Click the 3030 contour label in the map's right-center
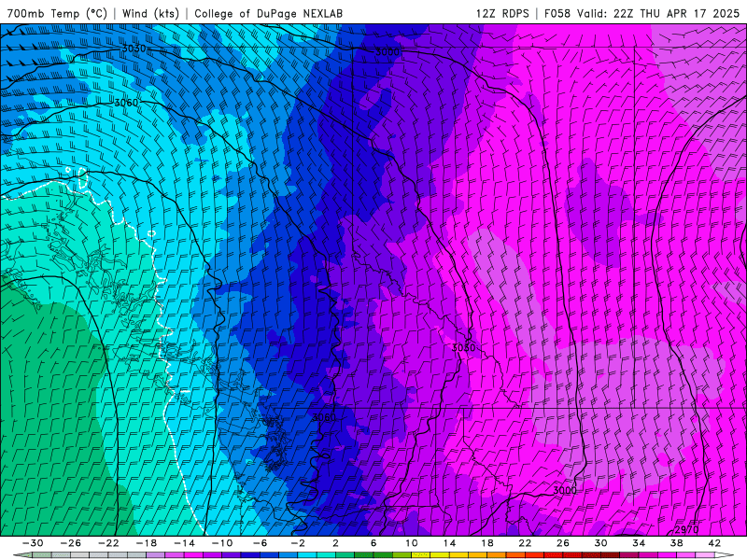 (x=463, y=347)
